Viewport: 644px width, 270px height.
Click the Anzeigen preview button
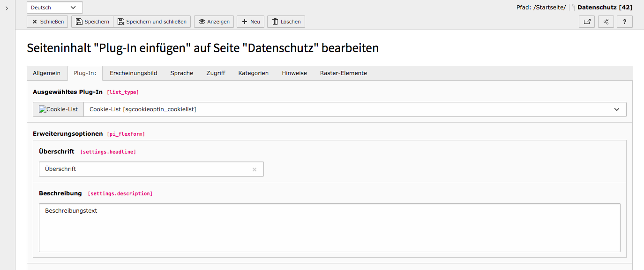pyautogui.click(x=214, y=22)
